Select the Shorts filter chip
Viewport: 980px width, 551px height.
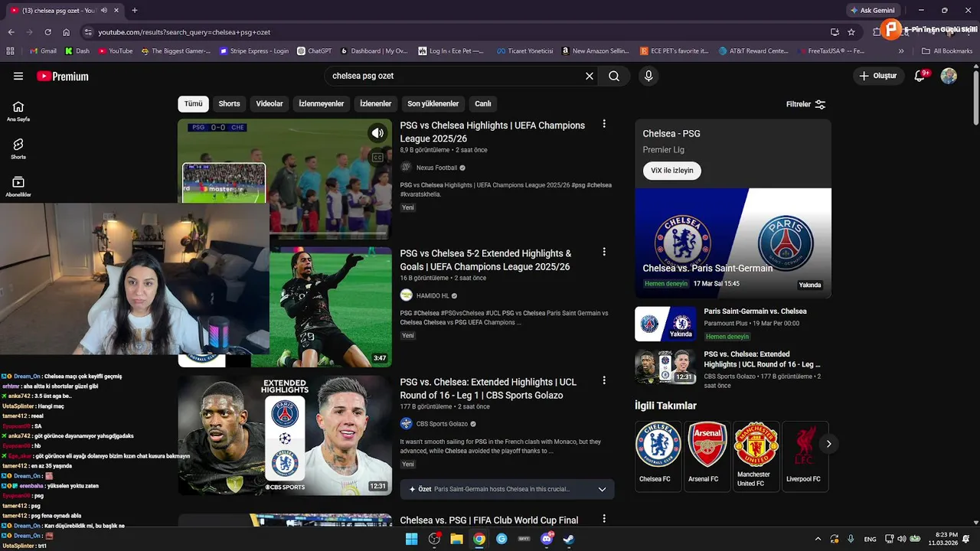point(229,103)
